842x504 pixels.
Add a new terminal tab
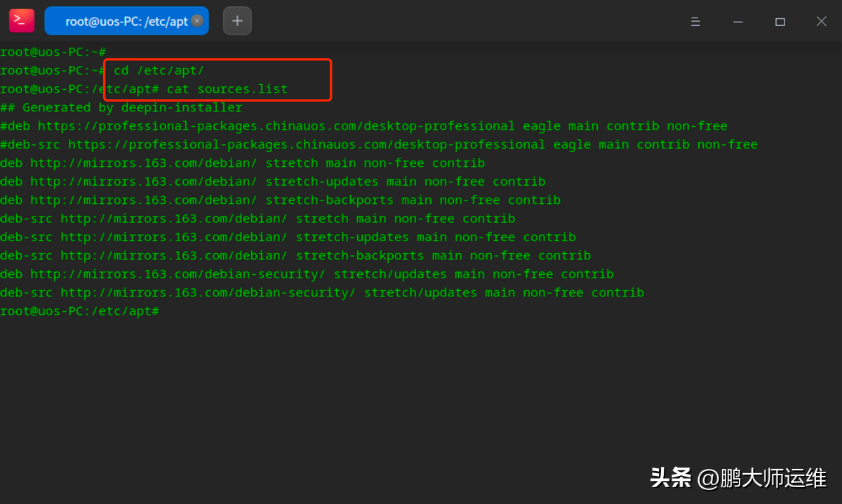click(x=237, y=21)
